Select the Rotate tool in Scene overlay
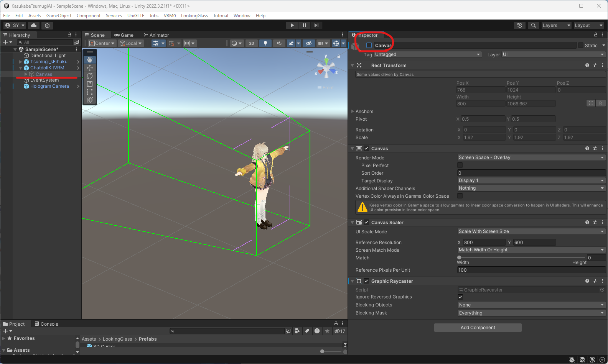 pos(90,75)
